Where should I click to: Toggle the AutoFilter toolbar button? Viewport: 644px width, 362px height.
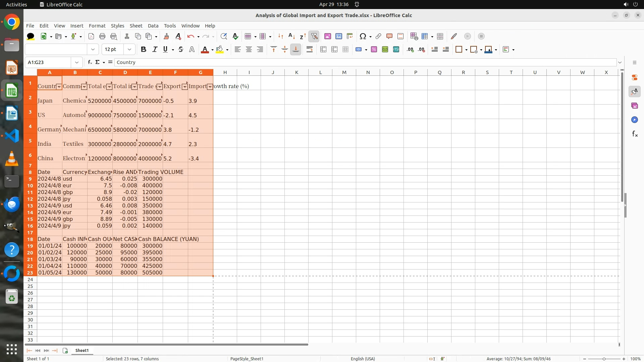pyautogui.click(x=314, y=36)
